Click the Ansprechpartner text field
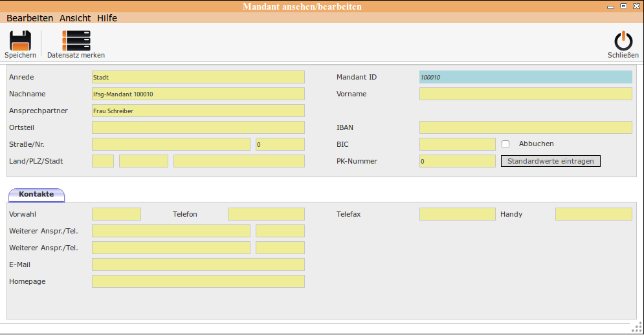This screenshot has width=644, height=335. 198,111
